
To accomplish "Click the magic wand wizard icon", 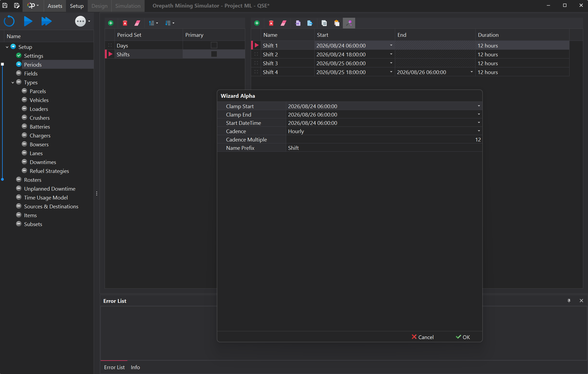I will click(x=349, y=23).
